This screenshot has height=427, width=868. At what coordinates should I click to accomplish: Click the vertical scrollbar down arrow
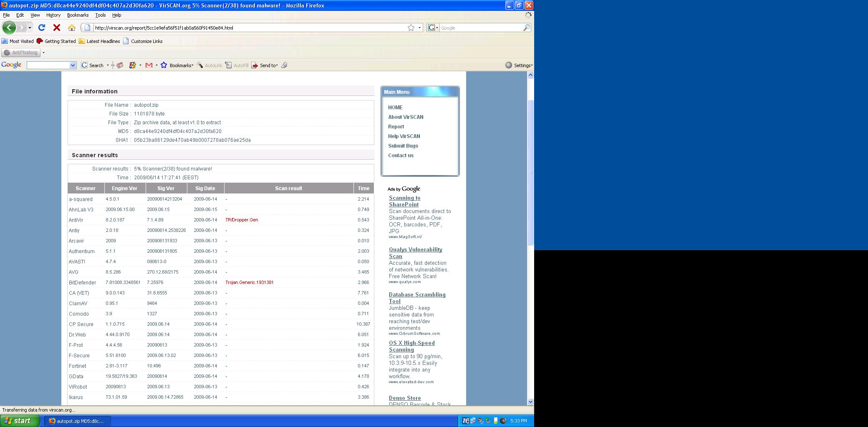pyautogui.click(x=530, y=402)
